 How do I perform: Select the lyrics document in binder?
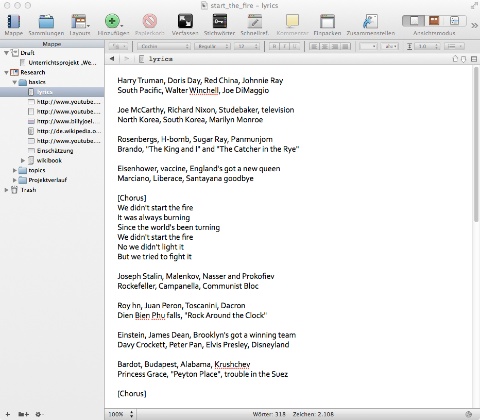52,92
